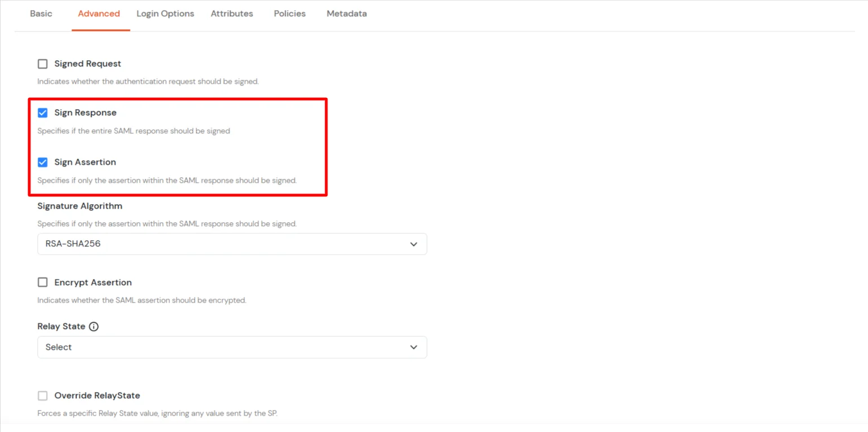Select the Attributes tab
Image resolution: width=868 pixels, height=432 pixels.
click(x=231, y=13)
